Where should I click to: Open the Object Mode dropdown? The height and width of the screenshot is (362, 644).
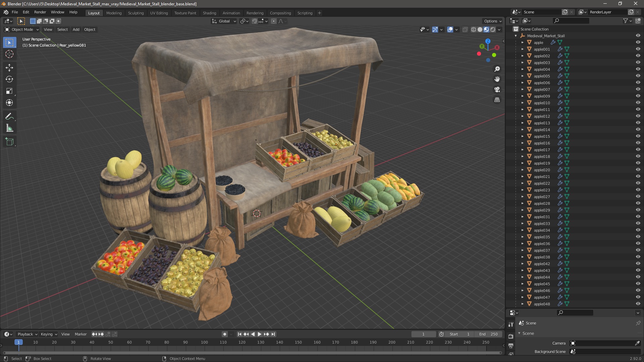click(22, 29)
